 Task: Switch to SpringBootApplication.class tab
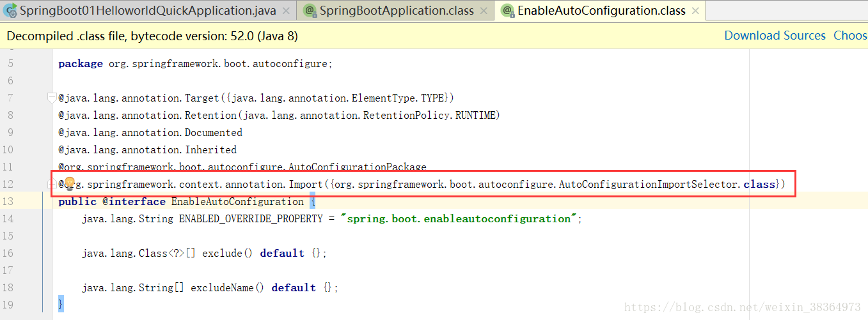397,10
